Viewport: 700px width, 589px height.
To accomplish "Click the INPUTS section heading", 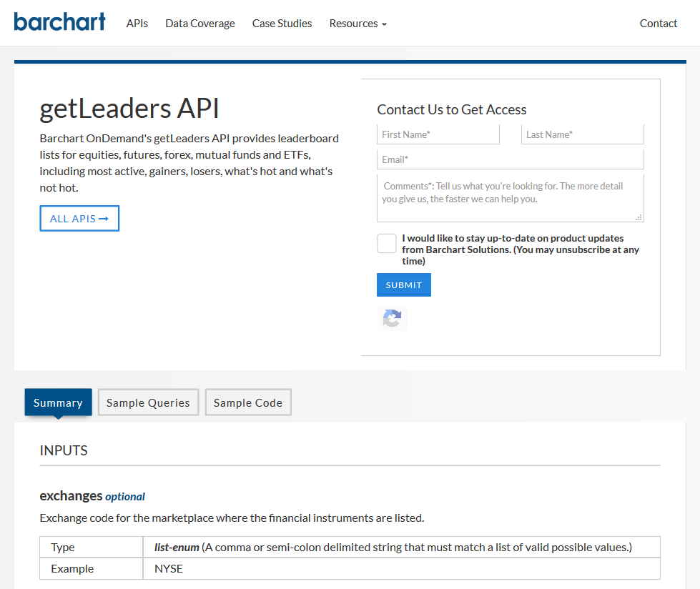I will [x=64, y=450].
